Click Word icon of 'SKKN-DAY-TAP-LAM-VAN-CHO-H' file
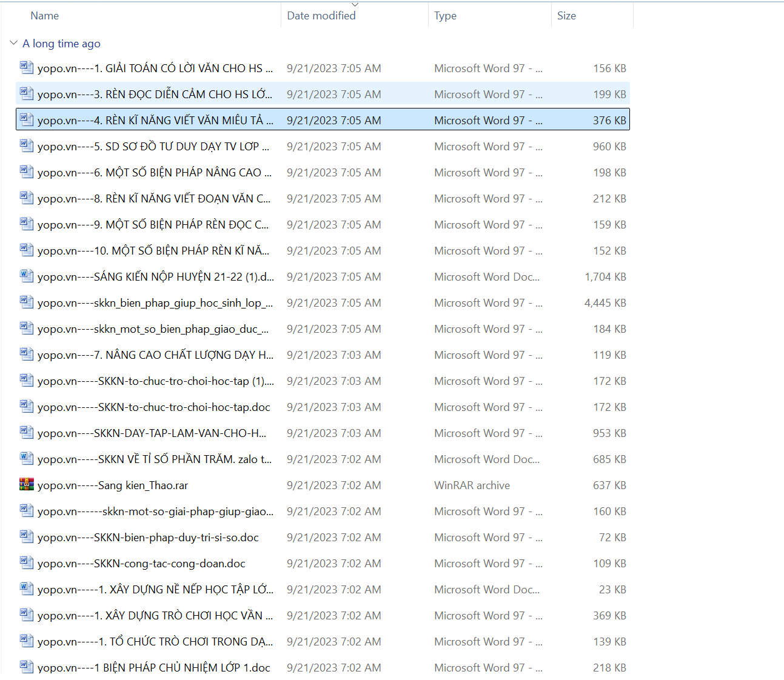The height and width of the screenshot is (680, 784). [x=26, y=432]
